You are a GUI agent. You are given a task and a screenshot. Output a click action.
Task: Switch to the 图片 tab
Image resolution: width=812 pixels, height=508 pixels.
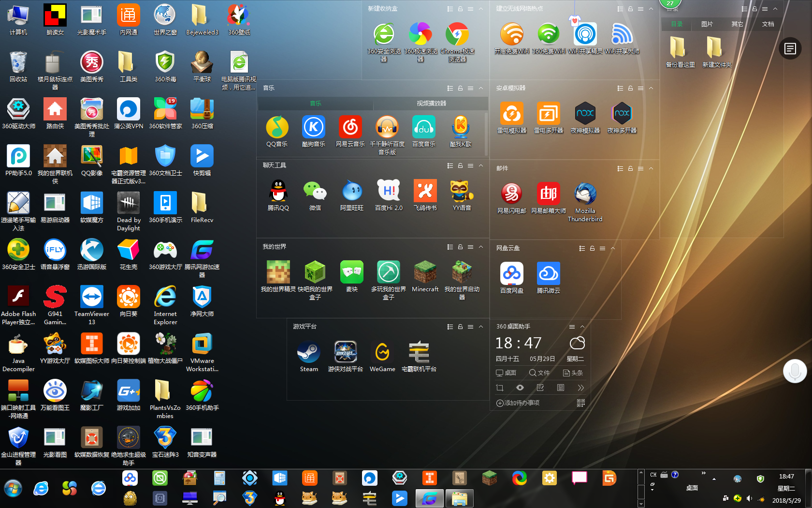(707, 24)
